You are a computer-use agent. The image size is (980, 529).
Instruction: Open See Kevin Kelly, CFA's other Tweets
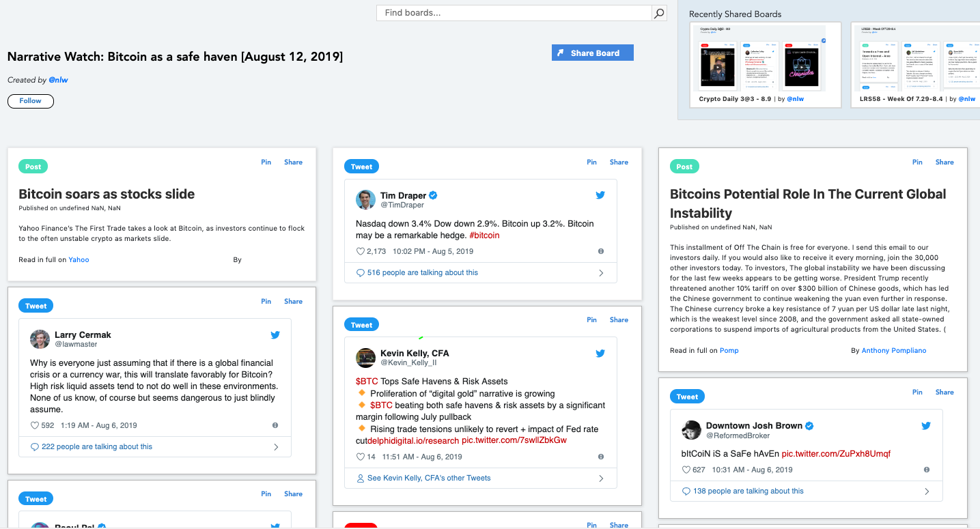coord(429,478)
